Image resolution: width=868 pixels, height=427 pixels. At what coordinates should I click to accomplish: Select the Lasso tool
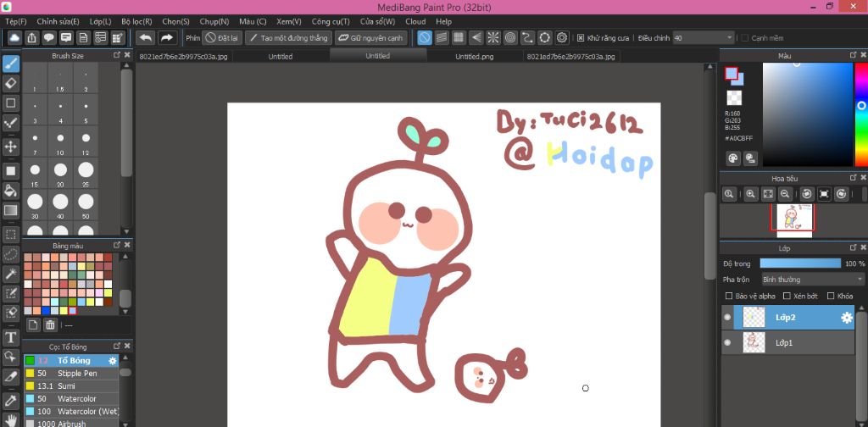click(x=10, y=254)
